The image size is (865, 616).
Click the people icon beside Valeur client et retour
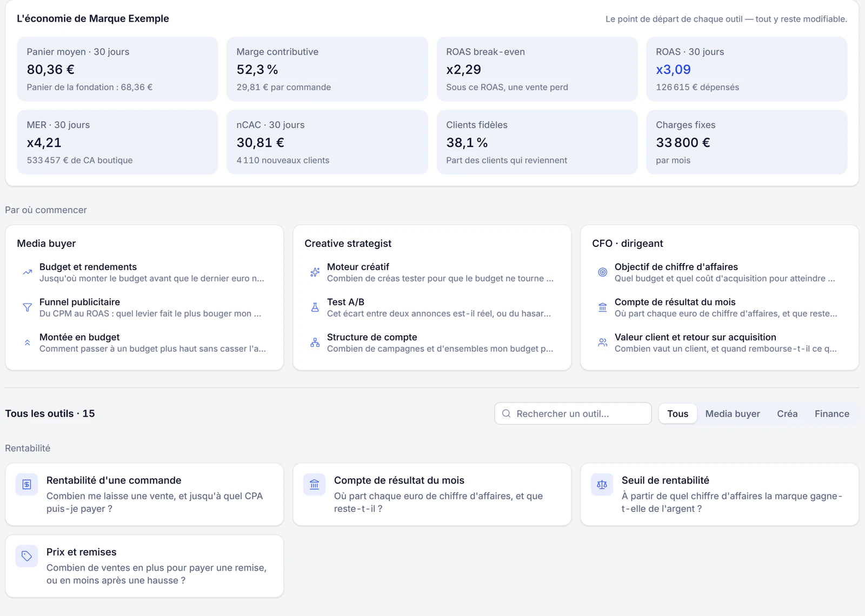click(602, 343)
